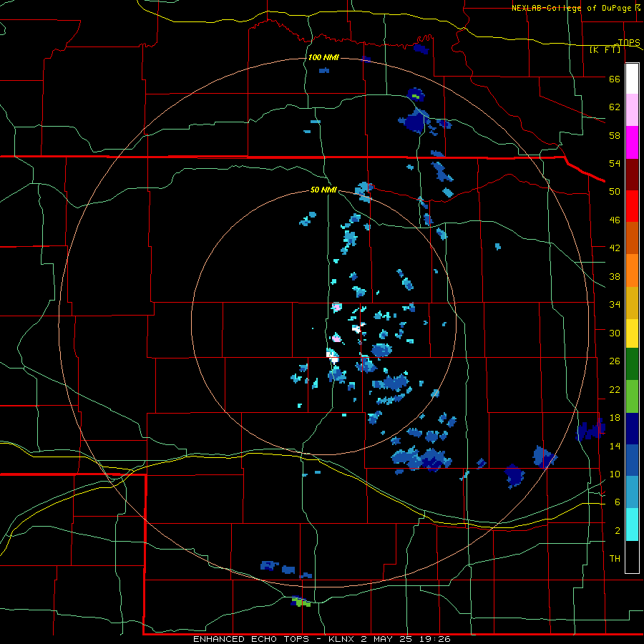Click the gold legend swatch
Screen dimensions: 644x644
[x=632, y=302]
